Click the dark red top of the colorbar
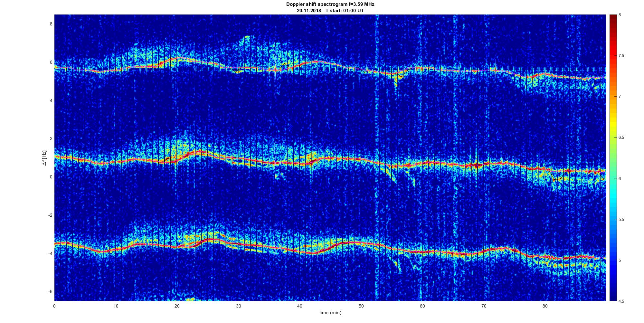644x323 pixels. pos(613,19)
